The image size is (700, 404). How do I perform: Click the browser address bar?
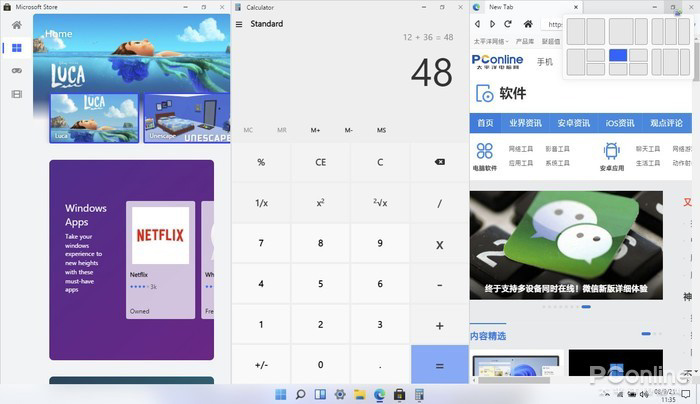pos(554,25)
